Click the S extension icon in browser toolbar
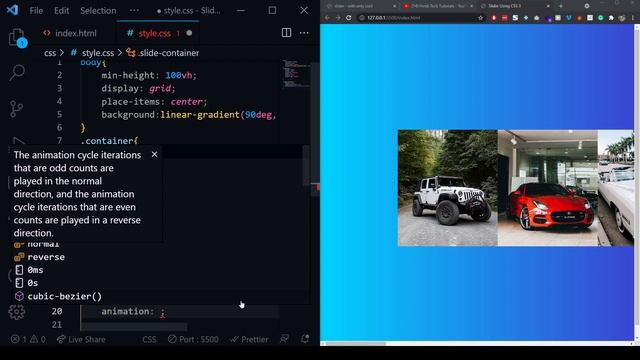640x360 pixels. click(515, 18)
